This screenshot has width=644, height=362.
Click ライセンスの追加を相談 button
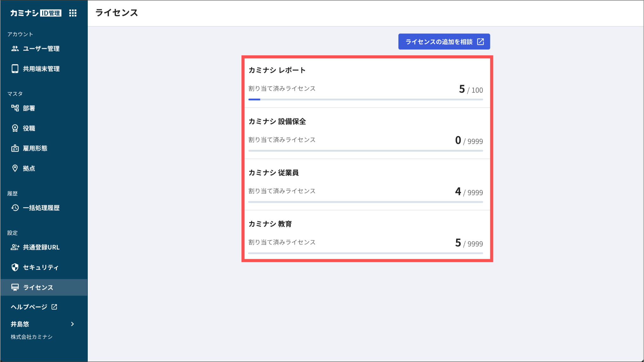tap(444, 42)
